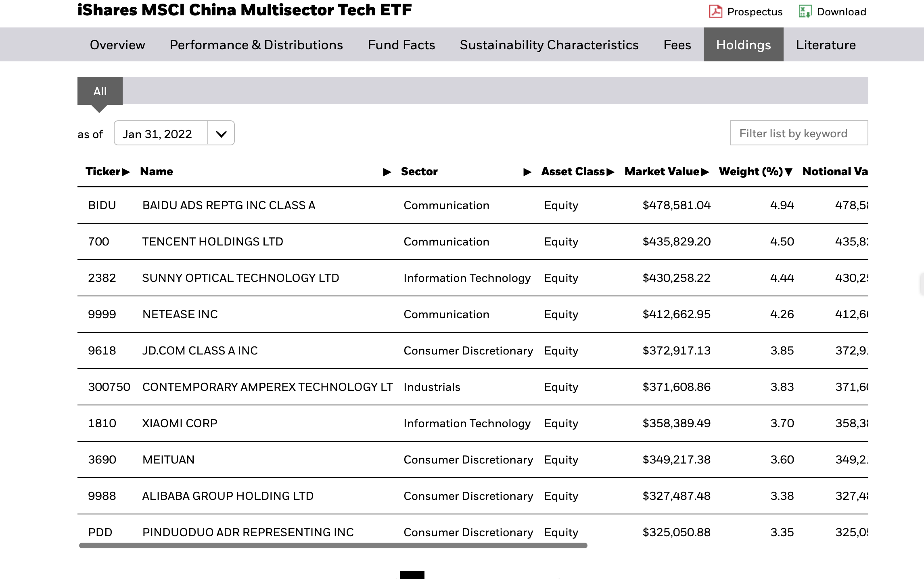Click weight value 3.38
This screenshot has height=579, width=924.
[x=782, y=496]
